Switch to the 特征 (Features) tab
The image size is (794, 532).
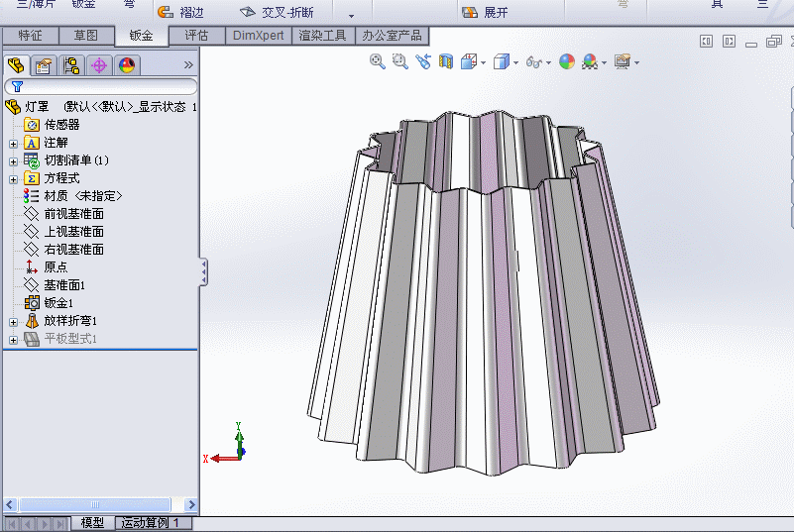point(31,36)
